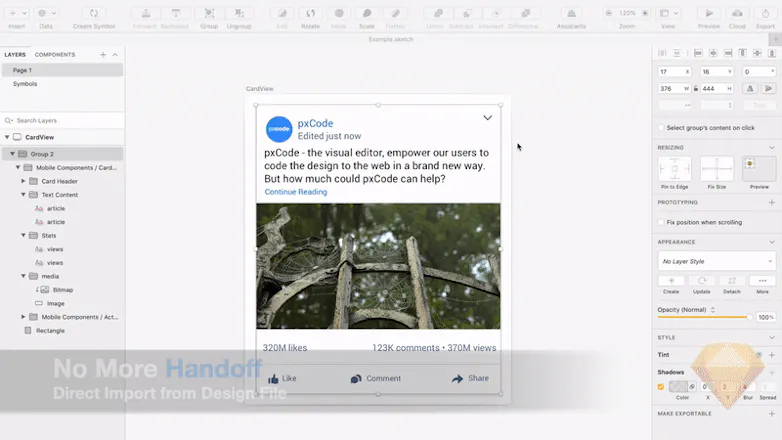
Task: Click the Create Symbol toolbar icon
Action: pos(94,13)
